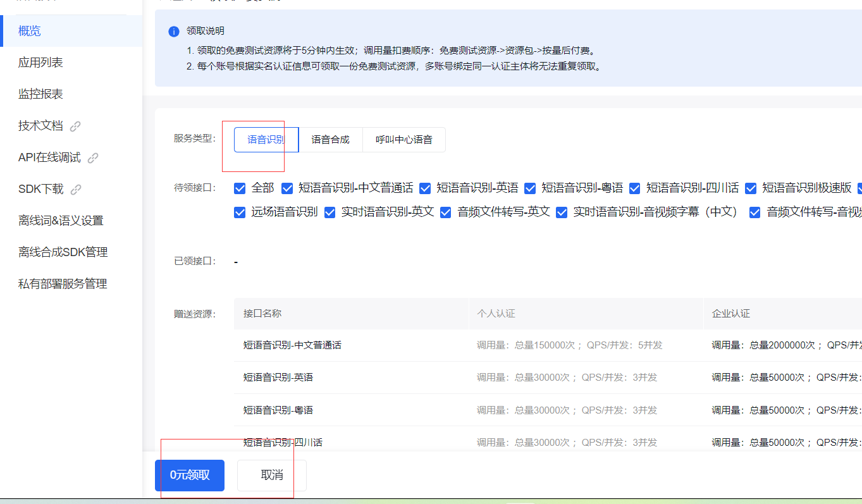
Task: Click the 企业认证 column header
Action: pyautogui.click(x=783, y=314)
